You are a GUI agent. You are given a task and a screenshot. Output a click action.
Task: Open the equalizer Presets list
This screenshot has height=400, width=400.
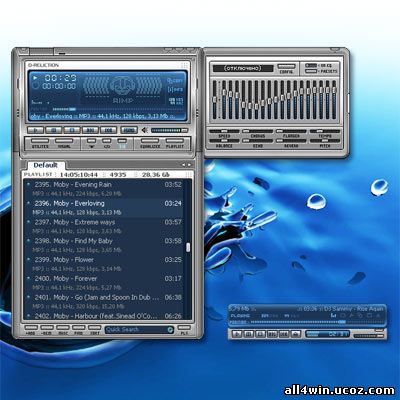point(311,71)
